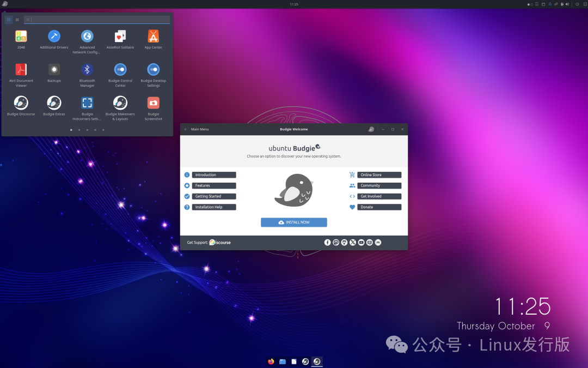Launch Firefox from the dock
Viewport: 588px width, 368px height.
click(271, 361)
